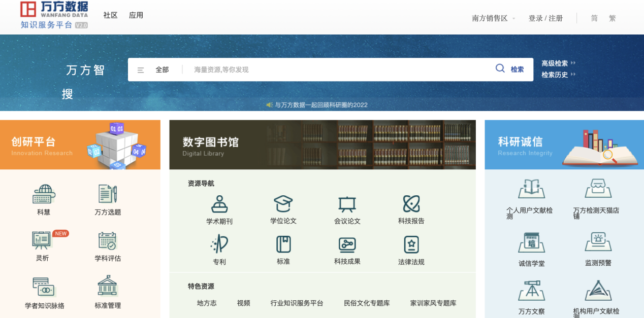Image resolution: width=644 pixels, height=318 pixels.
Task: Open 民俗文化专题库 link
Action: 367,303
